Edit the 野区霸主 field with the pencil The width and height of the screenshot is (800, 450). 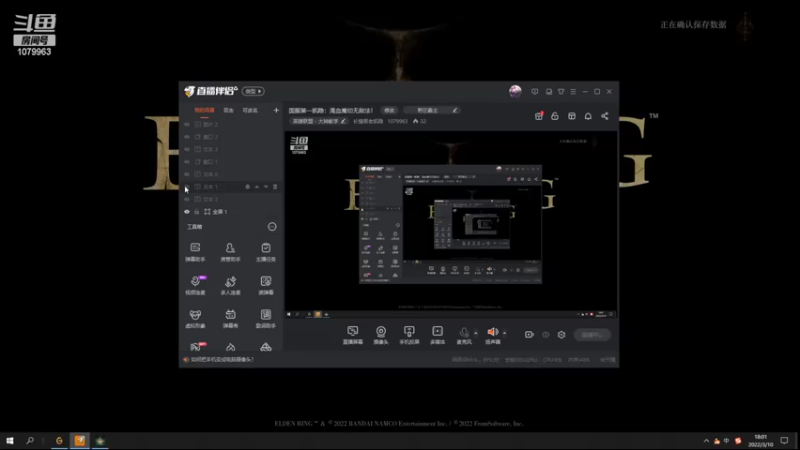tap(455, 110)
